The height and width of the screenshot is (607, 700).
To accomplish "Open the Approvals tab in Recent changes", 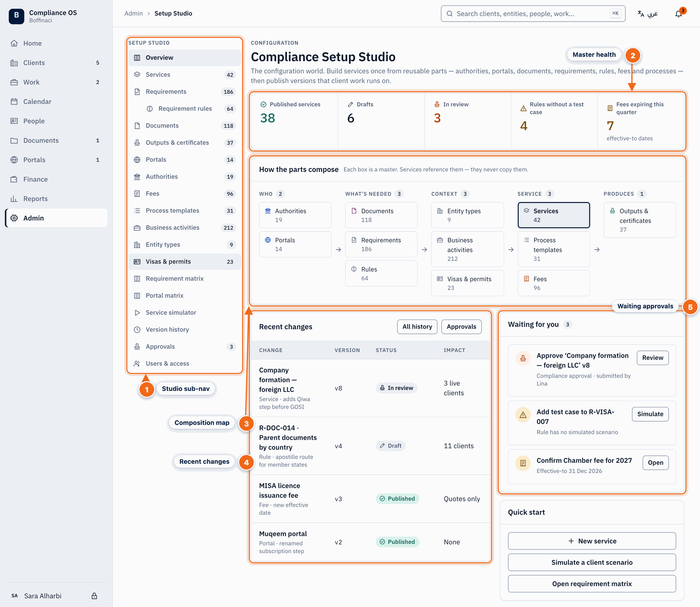I will click(x=461, y=327).
